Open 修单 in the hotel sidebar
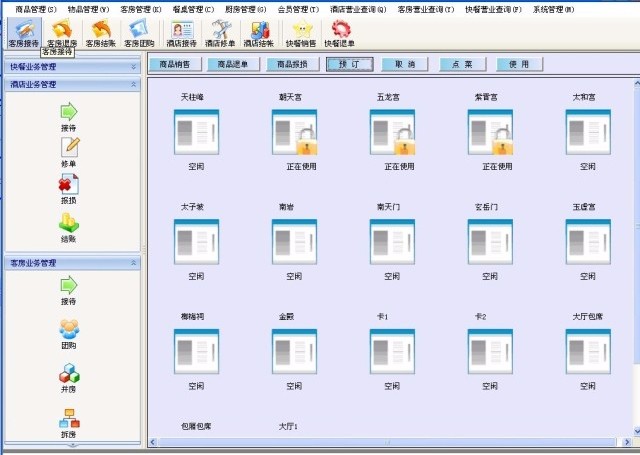Viewport: 640px width, 455px height. 69,152
